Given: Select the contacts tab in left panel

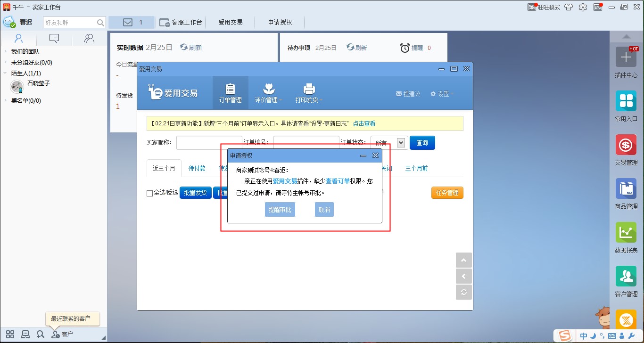Looking at the screenshot, I should (x=18, y=39).
